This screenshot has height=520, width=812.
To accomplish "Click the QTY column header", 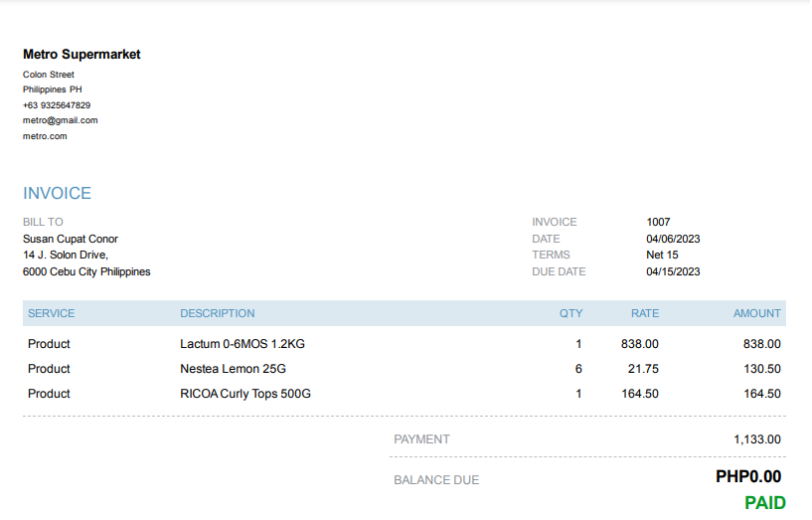I will pos(570,313).
